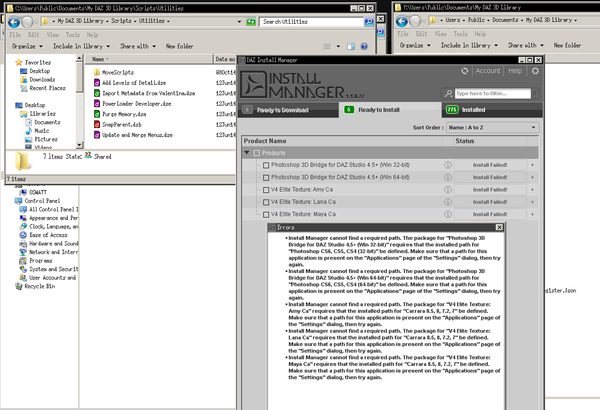600x410 pixels.
Task: Click the back arrow in Utilities Explorer window
Action: [x=14, y=22]
